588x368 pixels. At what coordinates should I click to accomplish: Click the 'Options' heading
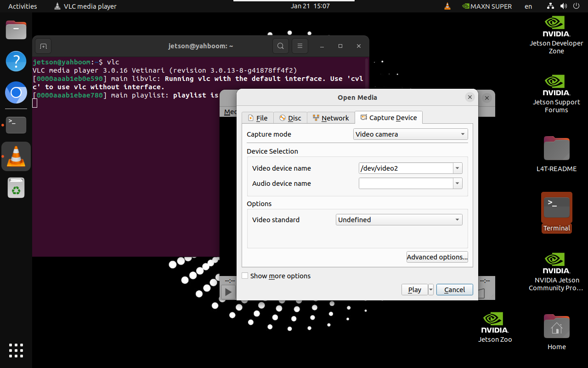[x=259, y=204]
